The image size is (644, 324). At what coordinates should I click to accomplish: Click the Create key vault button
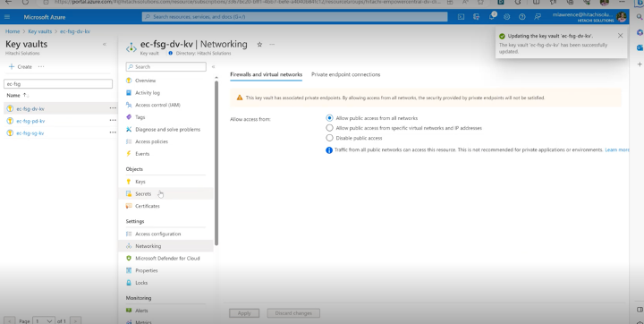click(x=20, y=66)
